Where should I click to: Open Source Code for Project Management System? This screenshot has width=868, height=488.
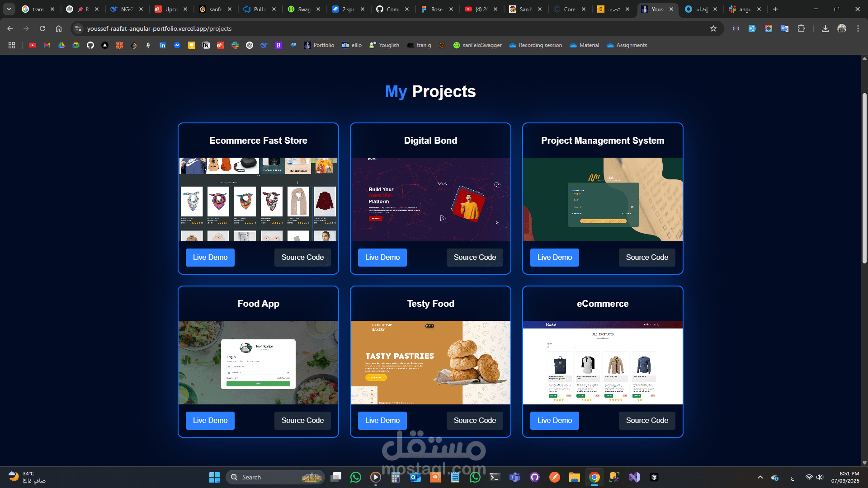pyautogui.click(x=647, y=257)
